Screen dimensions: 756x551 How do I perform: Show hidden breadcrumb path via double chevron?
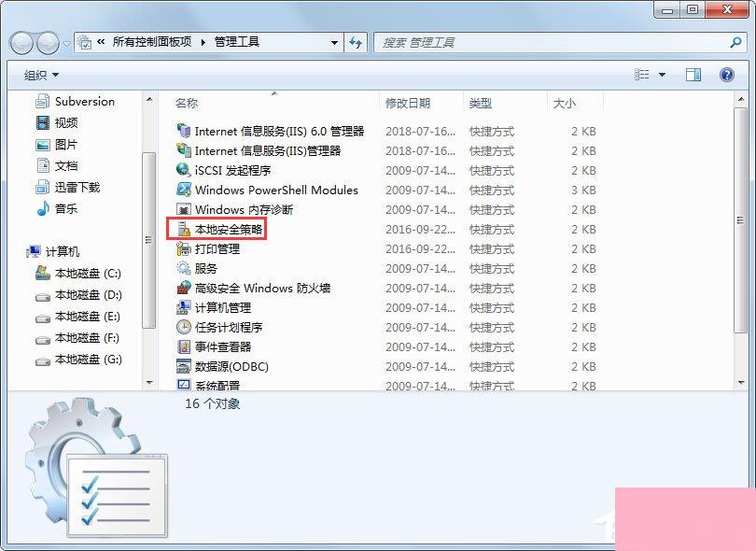101,42
